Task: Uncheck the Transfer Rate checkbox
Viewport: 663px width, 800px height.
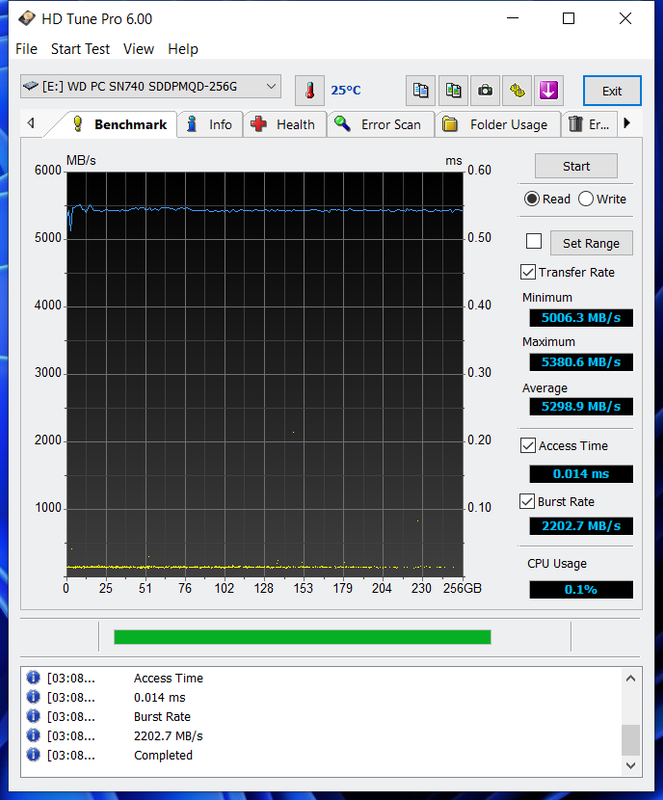Action: pyautogui.click(x=528, y=272)
